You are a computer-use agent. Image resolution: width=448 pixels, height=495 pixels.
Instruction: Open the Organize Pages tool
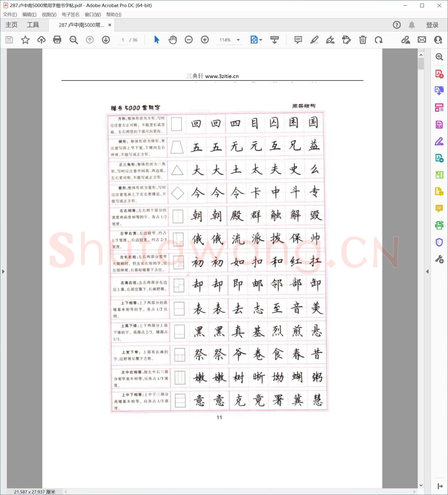coord(439,107)
